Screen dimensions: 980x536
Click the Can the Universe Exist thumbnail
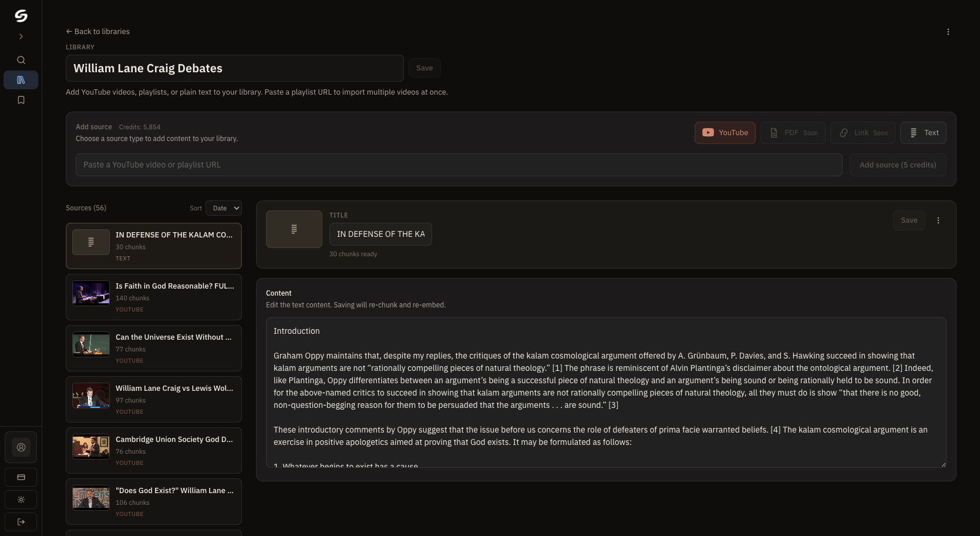[91, 344]
